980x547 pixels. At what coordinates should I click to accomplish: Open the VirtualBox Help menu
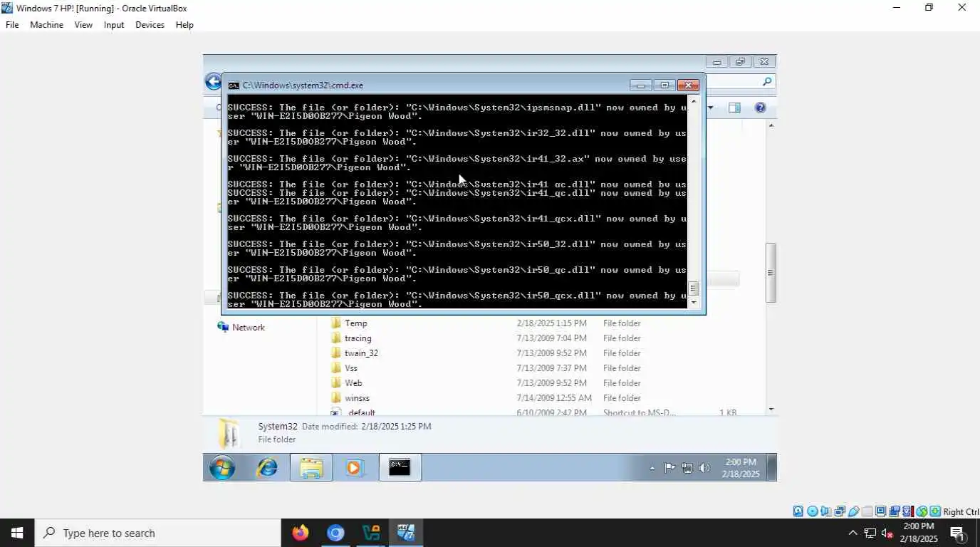coord(184,24)
